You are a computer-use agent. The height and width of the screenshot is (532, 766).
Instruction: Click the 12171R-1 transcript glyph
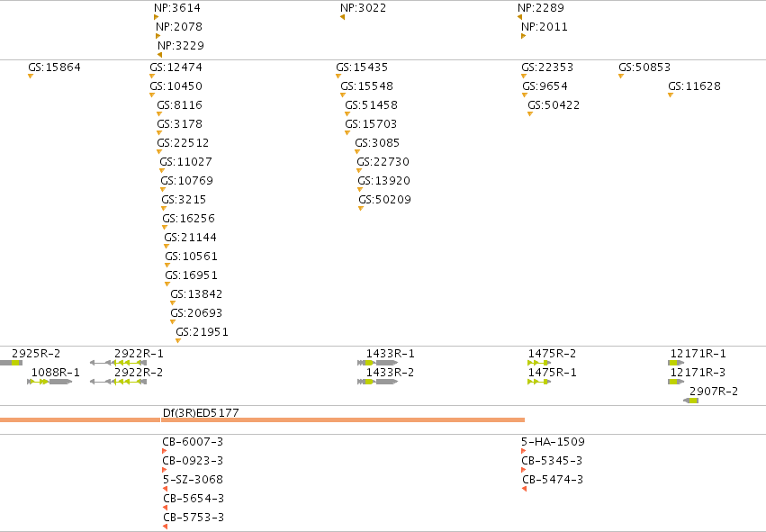[x=676, y=363]
